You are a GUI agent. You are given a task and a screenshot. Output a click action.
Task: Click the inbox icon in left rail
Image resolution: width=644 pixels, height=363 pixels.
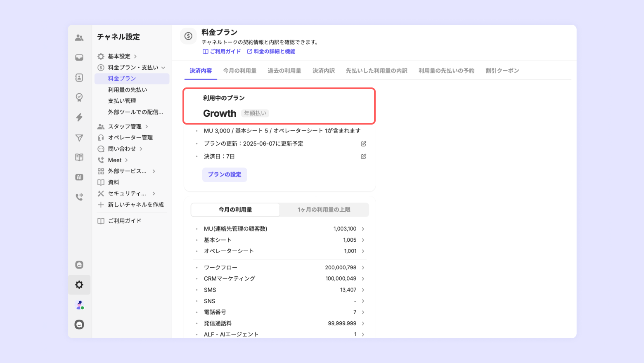point(79,58)
